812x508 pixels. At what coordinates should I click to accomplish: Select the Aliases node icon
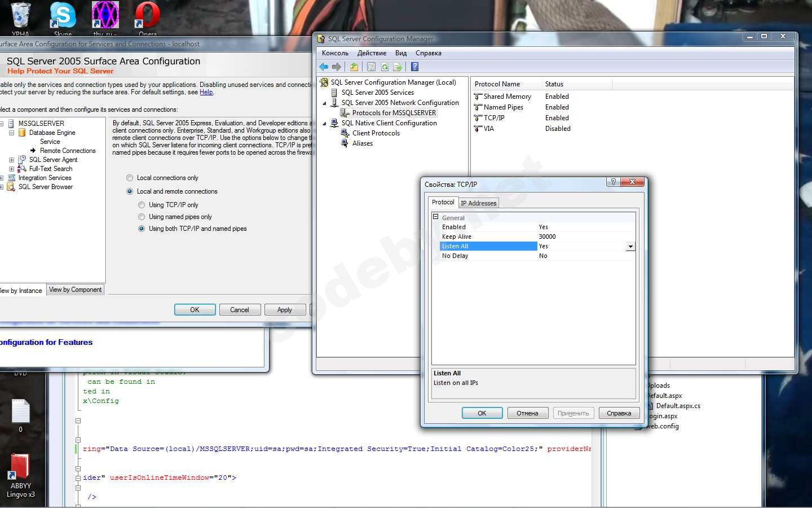click(345, 143)
